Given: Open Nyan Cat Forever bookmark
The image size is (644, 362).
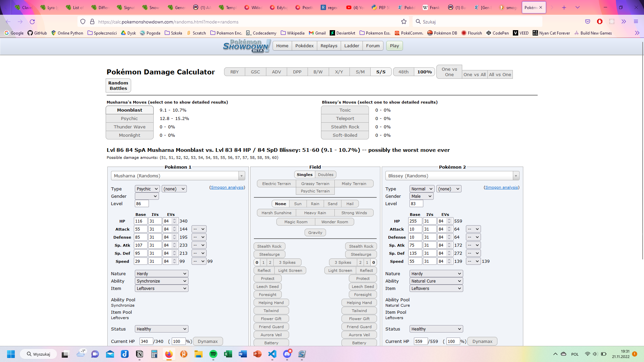Looking at the screenshot, I should click(x=551, y=33).
